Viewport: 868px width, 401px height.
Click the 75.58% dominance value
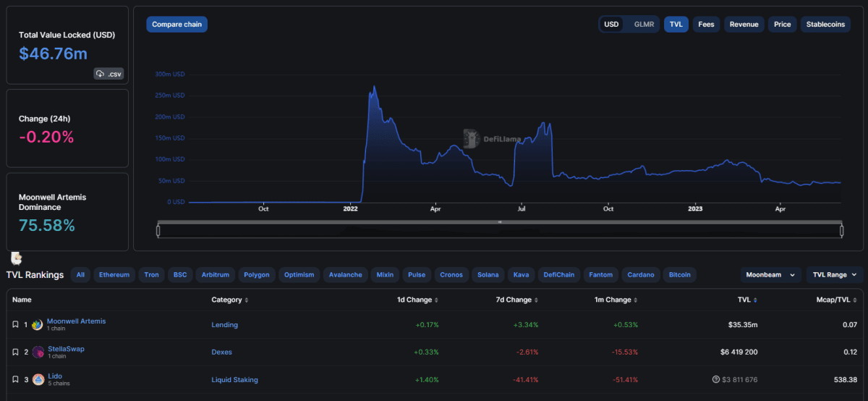click(x=47, y=225)
